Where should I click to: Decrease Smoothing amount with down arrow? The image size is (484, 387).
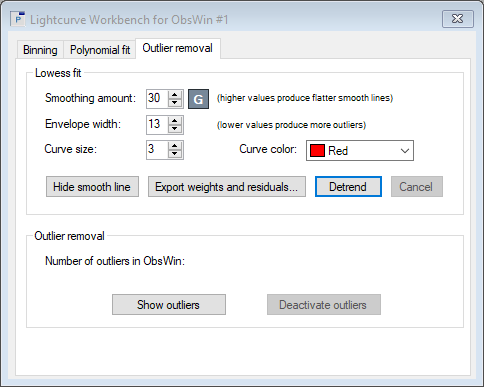pyautogui.click(x=175, y=103)
